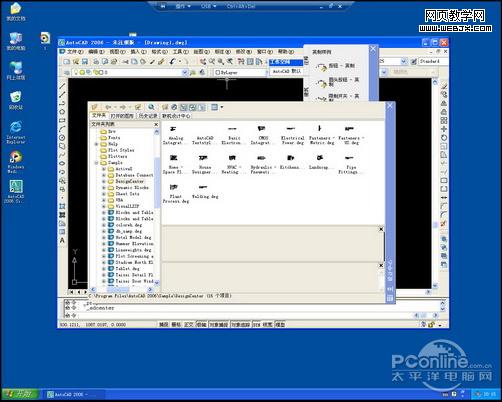Viewport: 502px width, 402px height.
Task: Click DesignCenter Search magnifier icon
Action: tap(151, 107)
